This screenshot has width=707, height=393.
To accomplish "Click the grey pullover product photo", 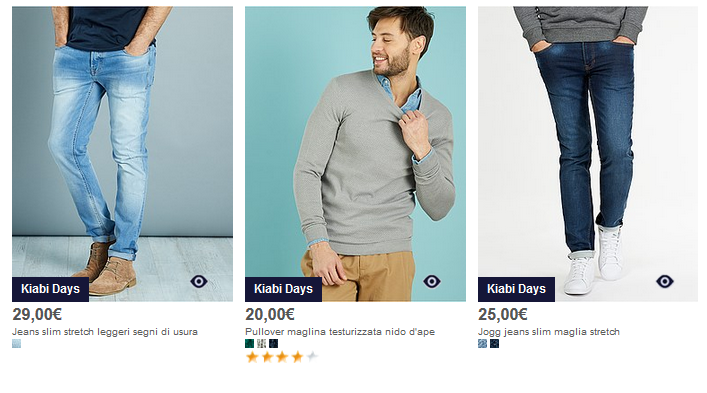I will (x=355, y=154).
